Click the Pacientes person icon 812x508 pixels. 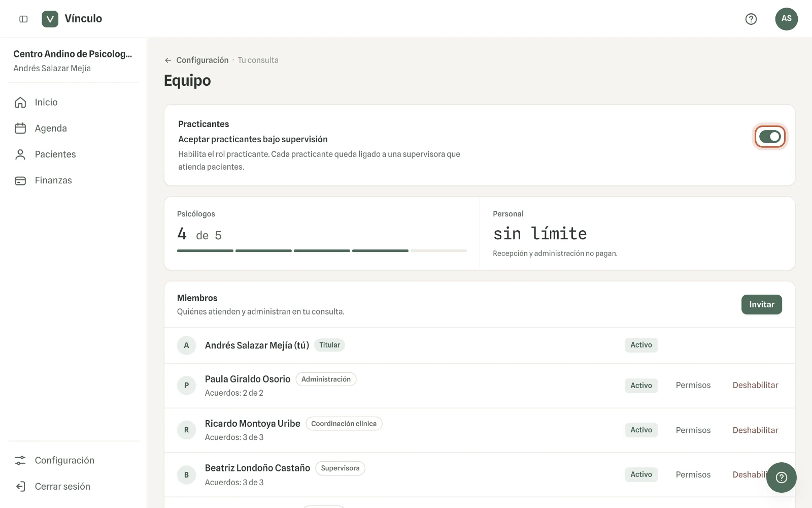point(20,154)
